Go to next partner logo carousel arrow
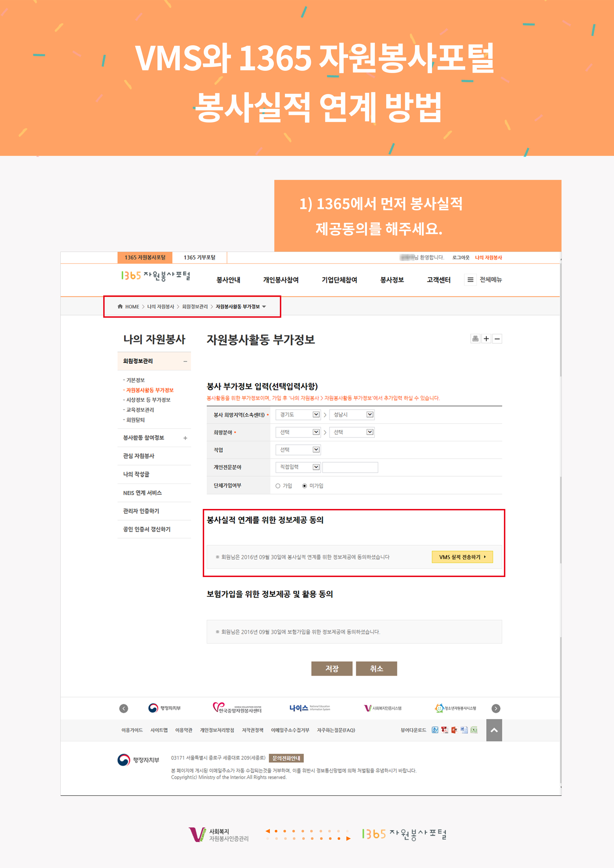614x868 pixels. [496, 708]
